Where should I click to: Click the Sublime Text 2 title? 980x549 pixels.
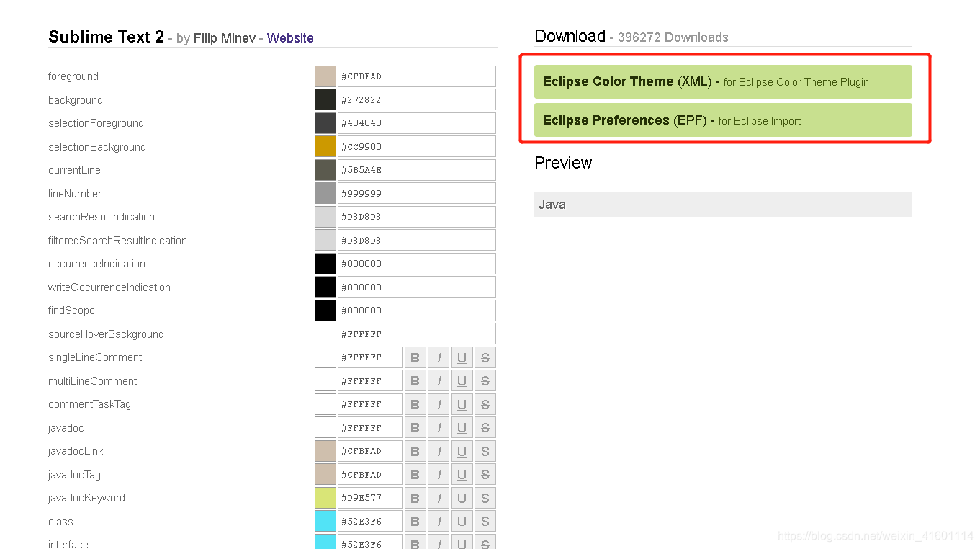106,37
